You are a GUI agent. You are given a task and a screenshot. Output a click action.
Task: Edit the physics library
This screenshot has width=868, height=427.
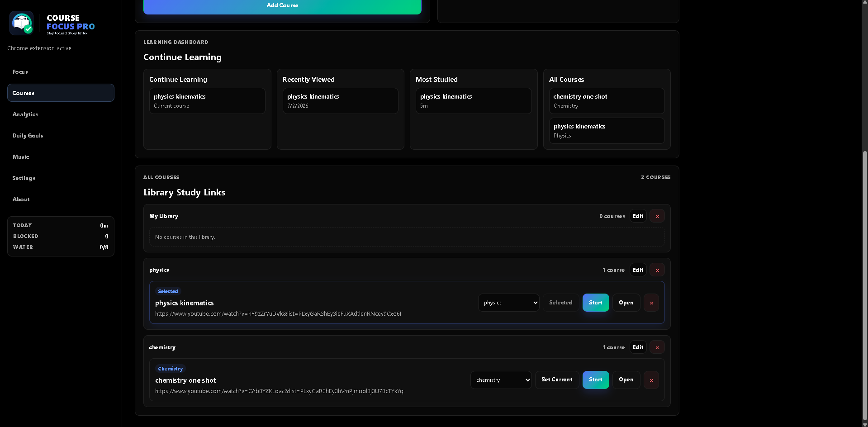point(638,270)
